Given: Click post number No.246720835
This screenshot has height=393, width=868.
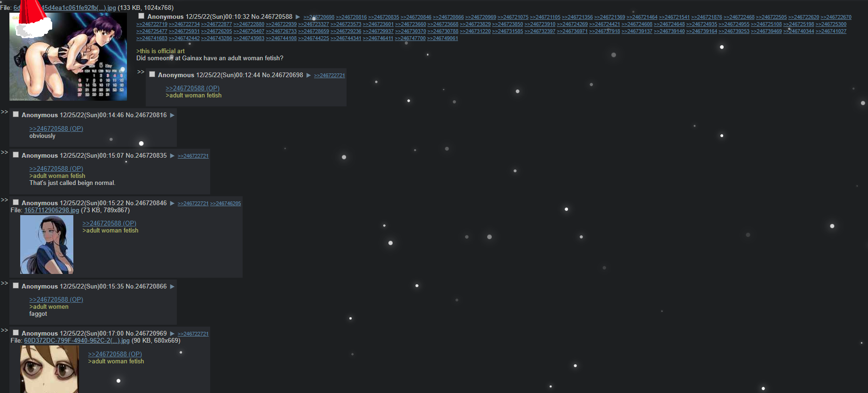Looking at the screenshot, I should (146, 155).
